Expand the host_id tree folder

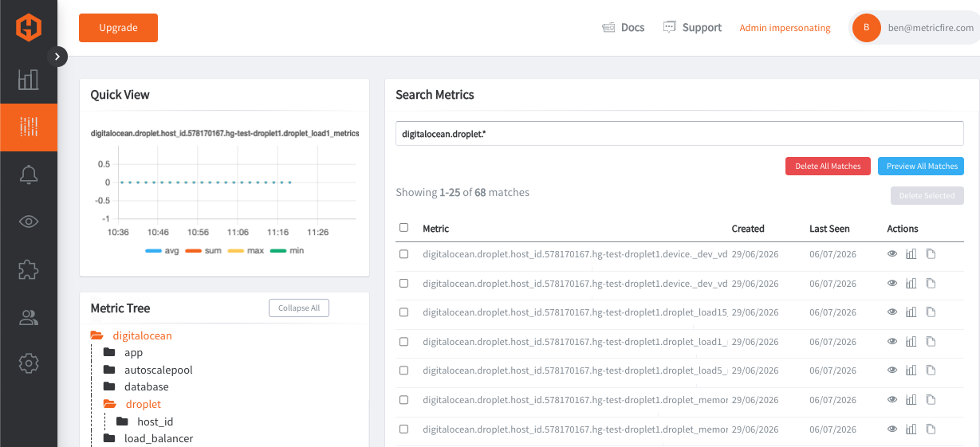(122, 422)
